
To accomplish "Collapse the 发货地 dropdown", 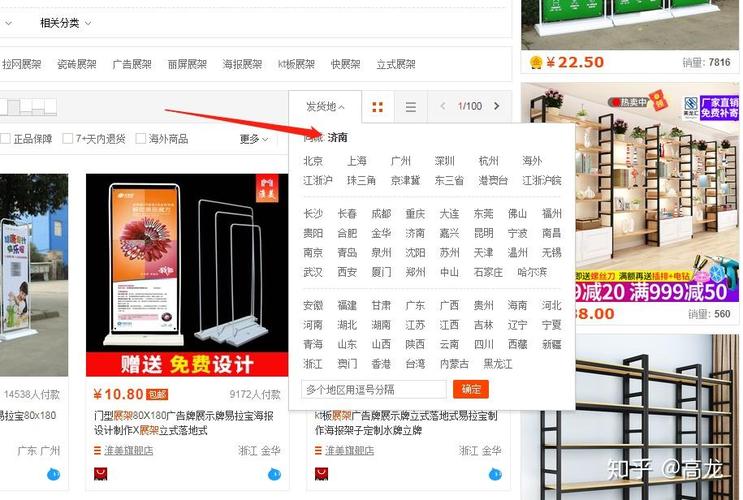I will coord(325,107).
